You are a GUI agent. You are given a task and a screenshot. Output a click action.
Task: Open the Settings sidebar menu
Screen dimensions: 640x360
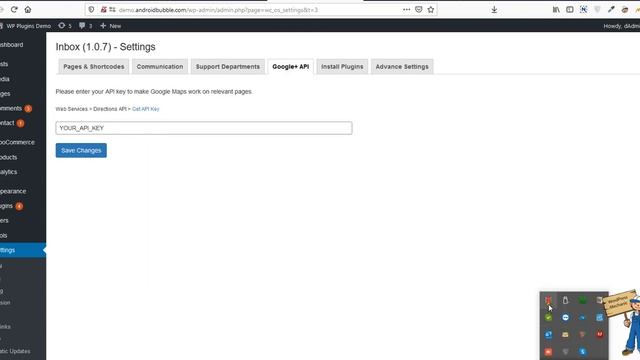pyautogui.click(x=23, y=250)
